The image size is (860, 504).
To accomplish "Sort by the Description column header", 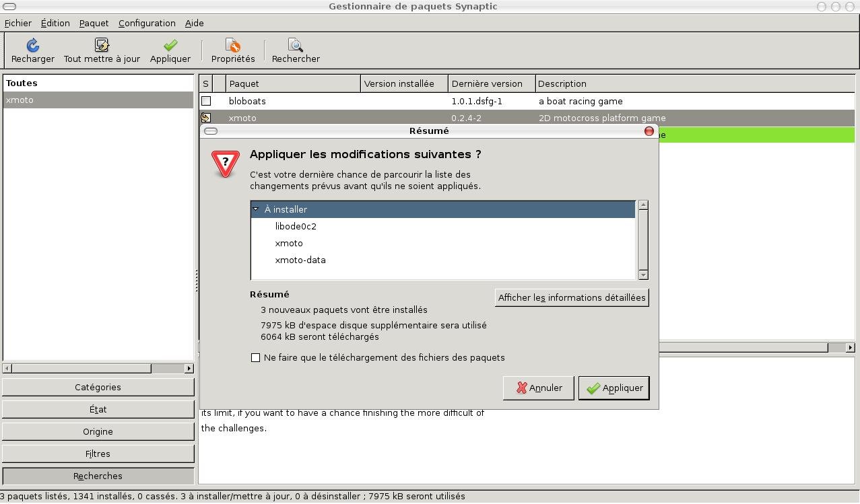I will pos(695,83).
